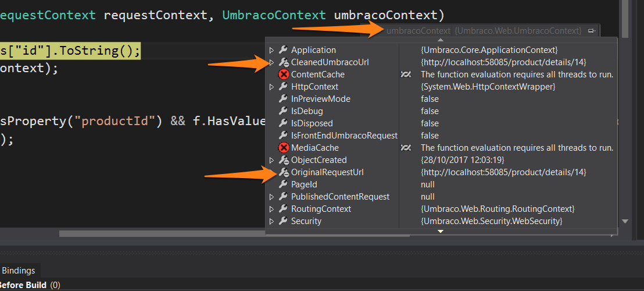The image size is (644, 291).
Task: Click the refresh icon beside ContentCache
Action: (406, 74)
